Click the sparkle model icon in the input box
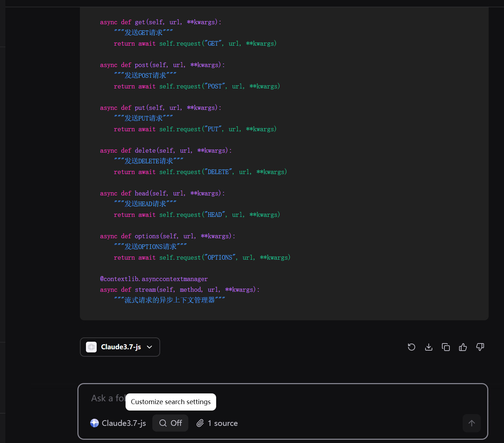The height and width of the screenshot is (443, 504). 95,423
